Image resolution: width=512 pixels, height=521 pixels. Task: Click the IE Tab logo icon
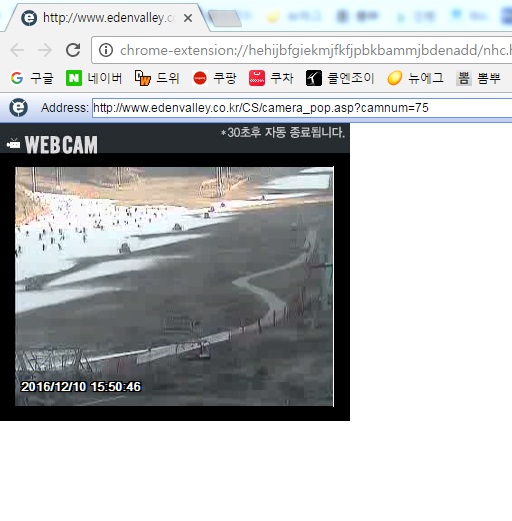tap(18, 107)
